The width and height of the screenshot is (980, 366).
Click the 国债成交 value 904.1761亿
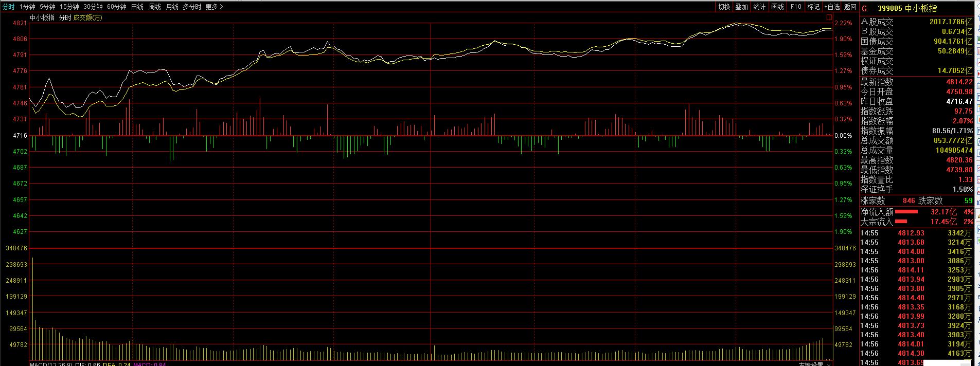tap(953, 41)
